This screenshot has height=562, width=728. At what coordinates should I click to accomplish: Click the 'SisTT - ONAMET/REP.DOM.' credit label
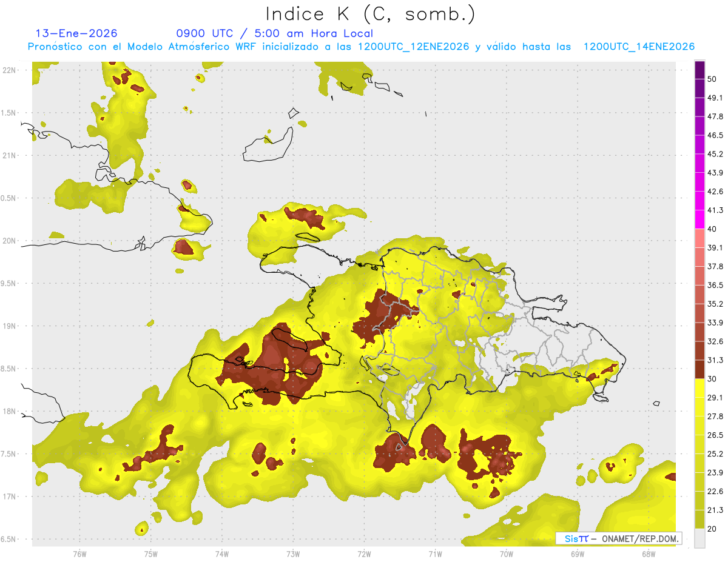pyautogui.click(x=618, y=538)
